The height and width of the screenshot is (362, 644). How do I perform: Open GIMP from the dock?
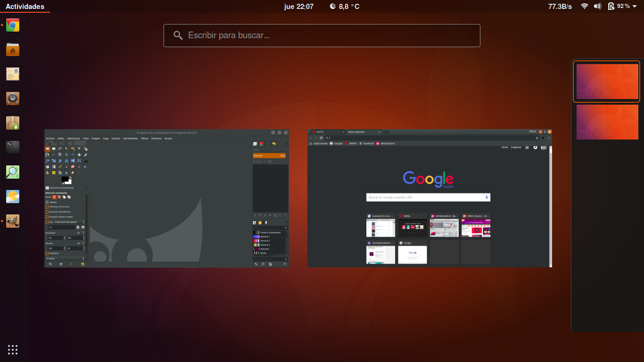tap(13, 221)
